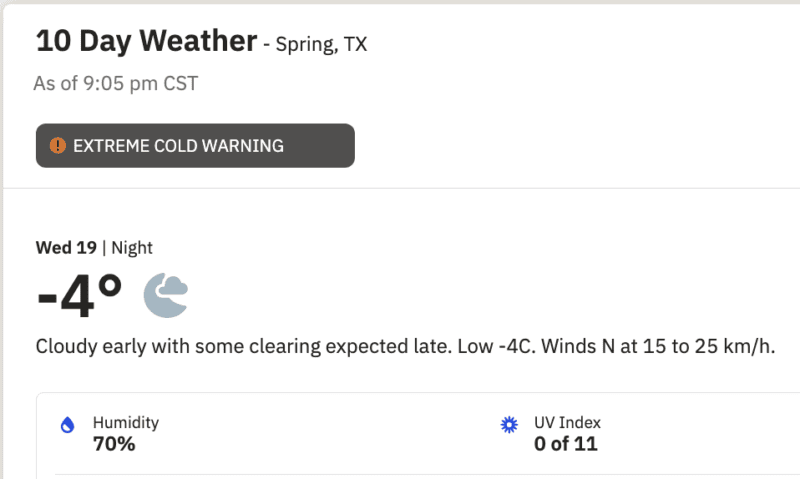800x479 pixels.
Task: Click the Spring, TX location text
Action: pyautogui.click(x=321, y=44)
